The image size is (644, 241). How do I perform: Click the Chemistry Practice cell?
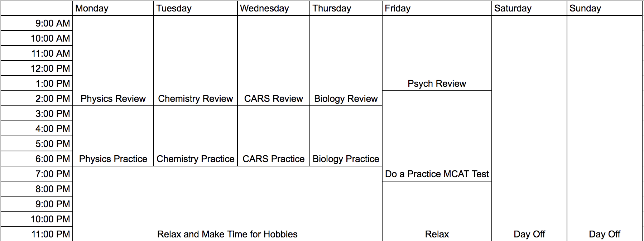coord(196,136)
